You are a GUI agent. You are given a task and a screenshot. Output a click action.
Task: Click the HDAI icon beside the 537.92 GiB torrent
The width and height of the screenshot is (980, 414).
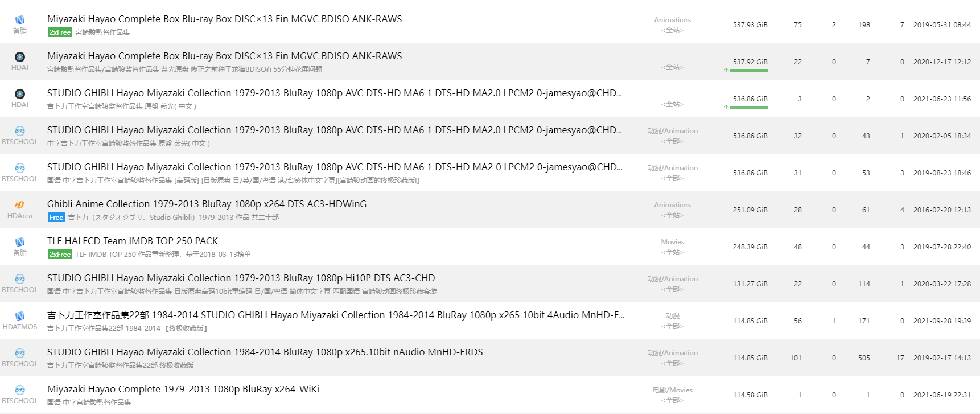pyautogui.click(x=20, y=57)
